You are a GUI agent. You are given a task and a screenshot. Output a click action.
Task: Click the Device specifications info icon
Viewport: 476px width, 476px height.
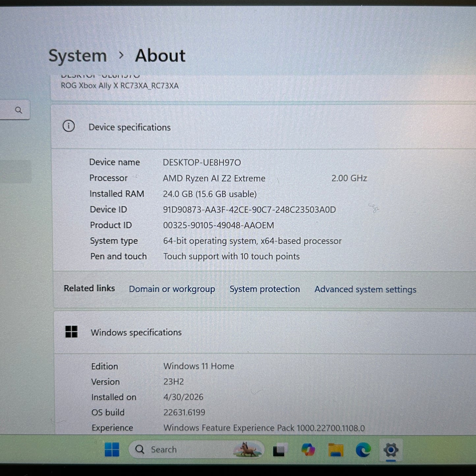tap(69, 126)
